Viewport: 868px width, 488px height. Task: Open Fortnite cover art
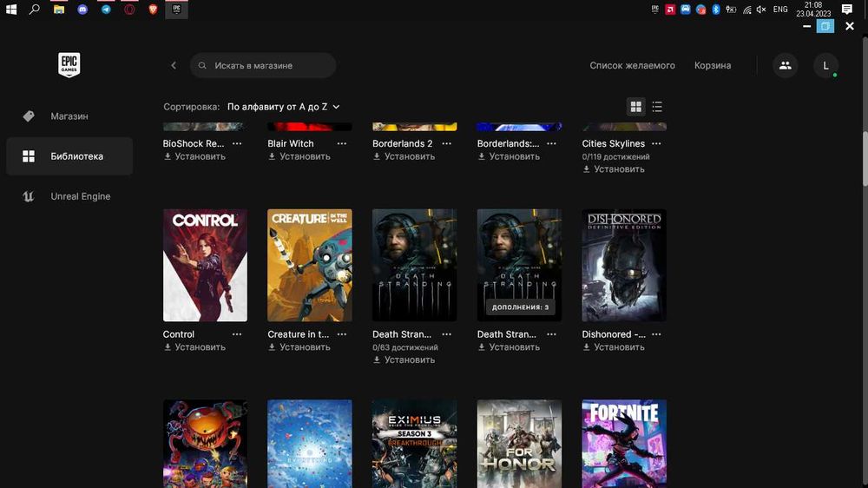[624, 444]
